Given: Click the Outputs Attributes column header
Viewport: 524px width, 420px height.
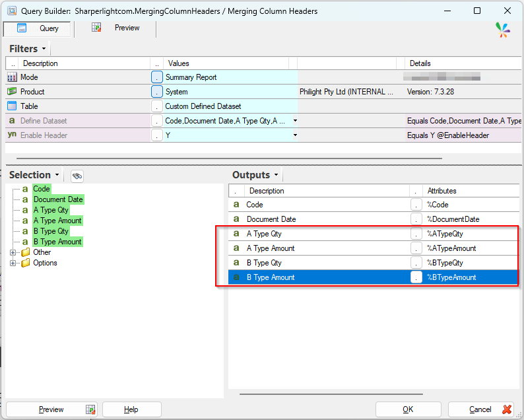Looking at the screenshot, I should click(x=471, y=191).
